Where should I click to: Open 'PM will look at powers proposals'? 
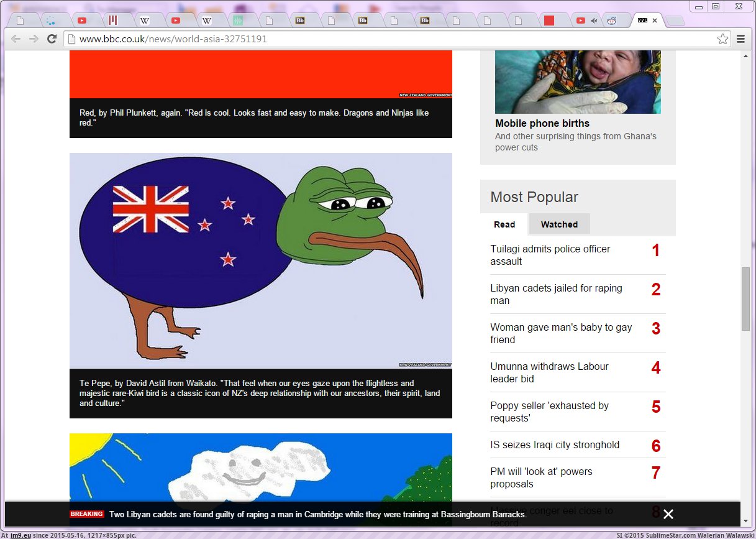point(541,477)
